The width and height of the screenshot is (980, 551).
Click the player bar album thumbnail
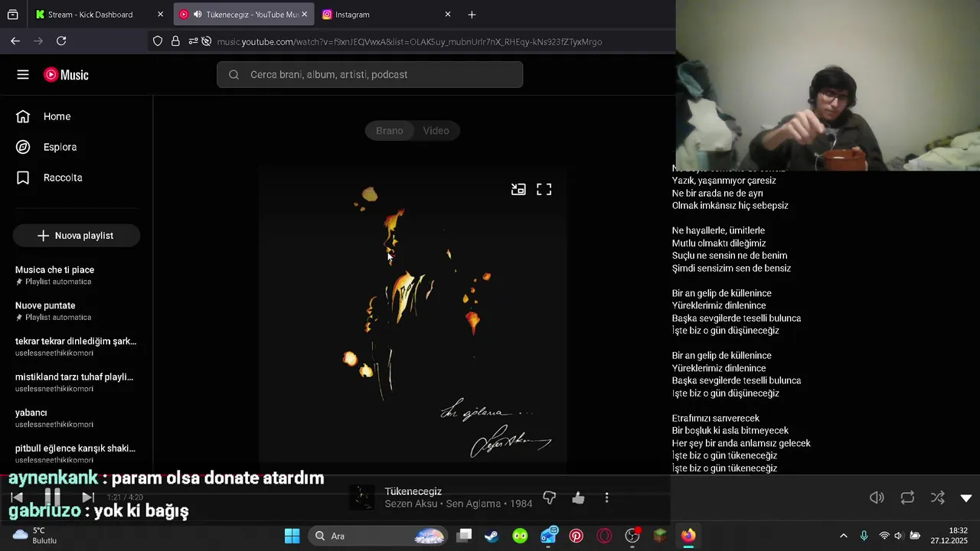[362, 497]
